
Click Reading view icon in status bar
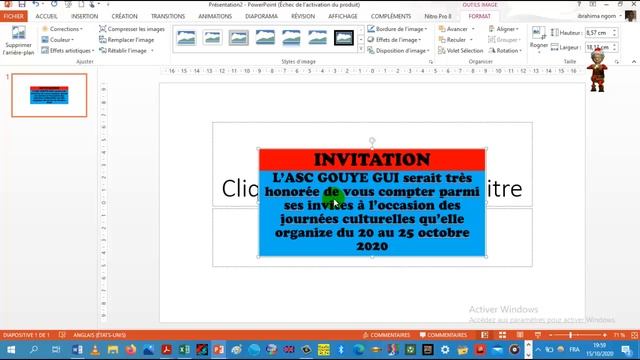[520, 335]
